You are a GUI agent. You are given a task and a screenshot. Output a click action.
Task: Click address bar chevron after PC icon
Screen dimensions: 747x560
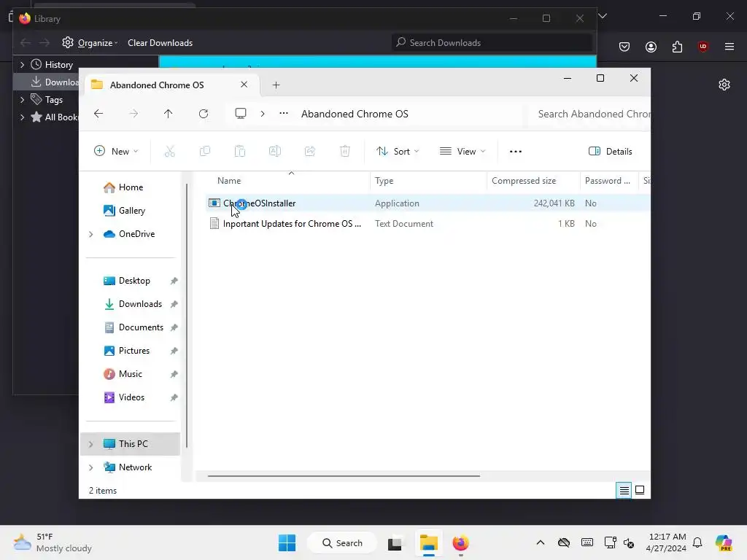click(263, 114)
